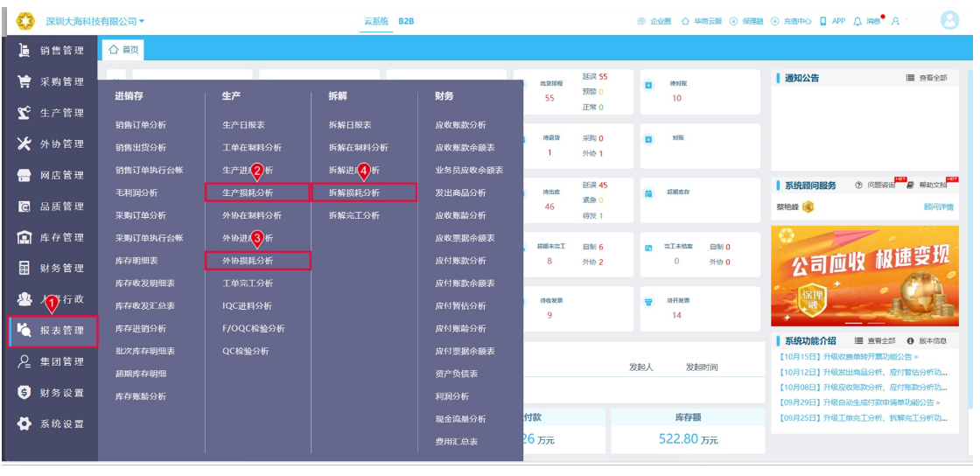Click the 采购管理 shopping cart icon
Viewport: 980px width, 476px height.
click(x=24, y=82)
